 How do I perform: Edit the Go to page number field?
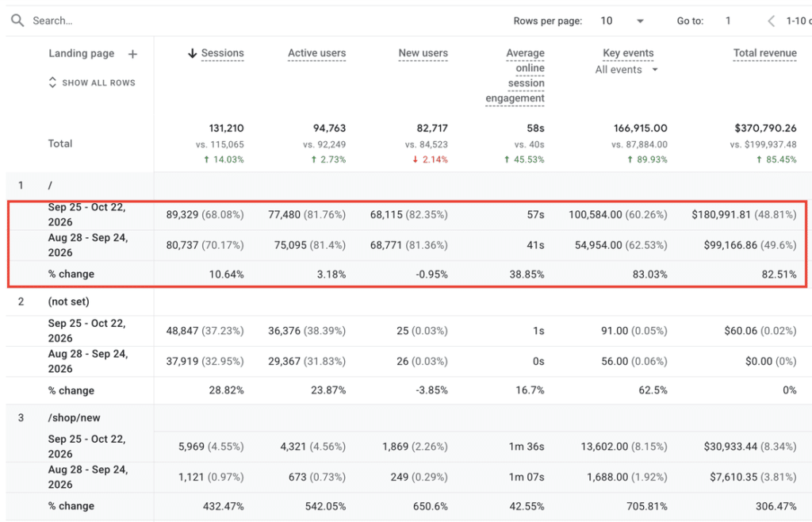728,21
